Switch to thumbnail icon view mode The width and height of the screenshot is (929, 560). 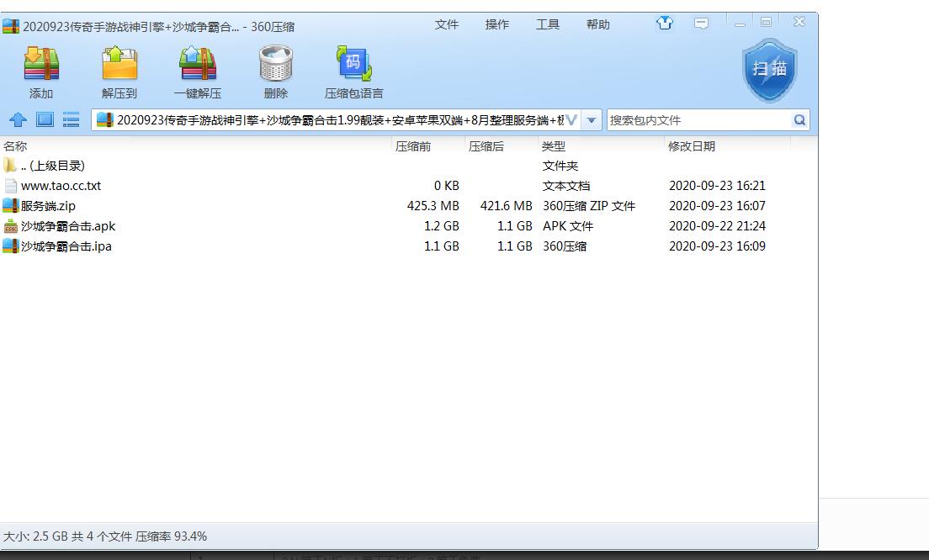45,120
